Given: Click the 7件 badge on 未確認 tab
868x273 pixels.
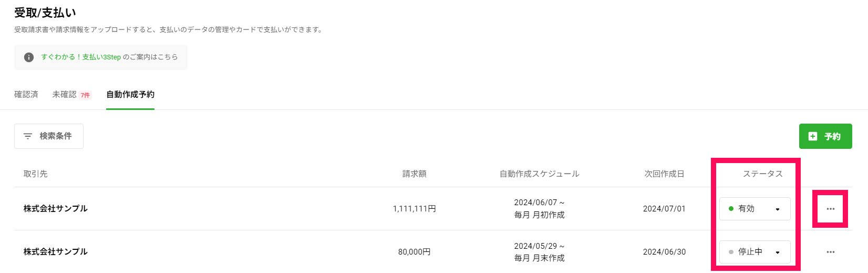Looking at the screenshot, I should coord(85,95).
